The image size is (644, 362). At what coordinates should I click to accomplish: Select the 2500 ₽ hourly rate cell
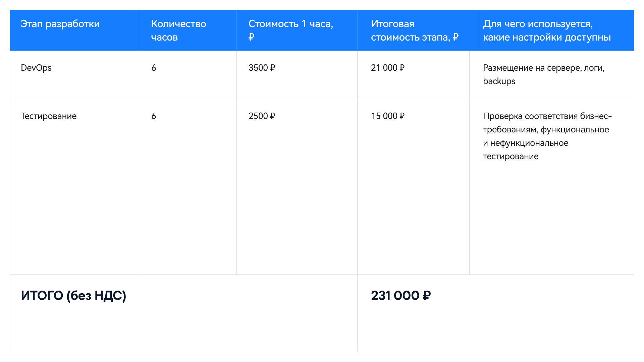coord(262,116)
